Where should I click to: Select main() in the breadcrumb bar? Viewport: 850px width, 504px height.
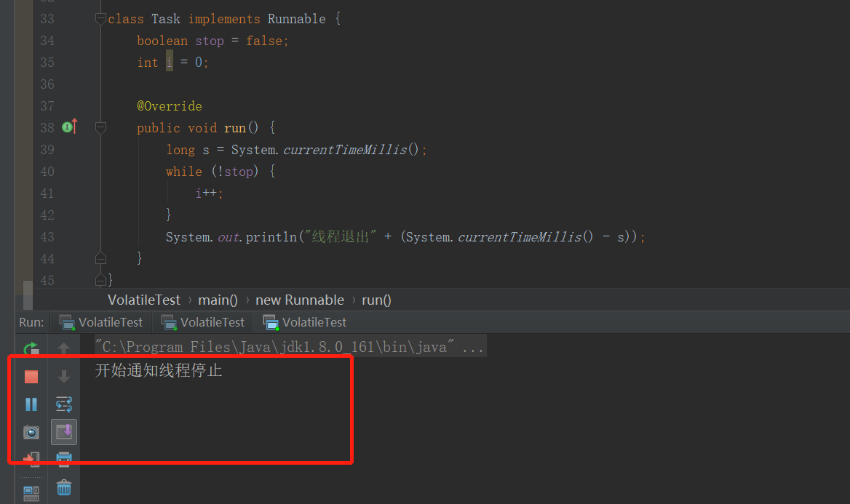click(218, 300)
